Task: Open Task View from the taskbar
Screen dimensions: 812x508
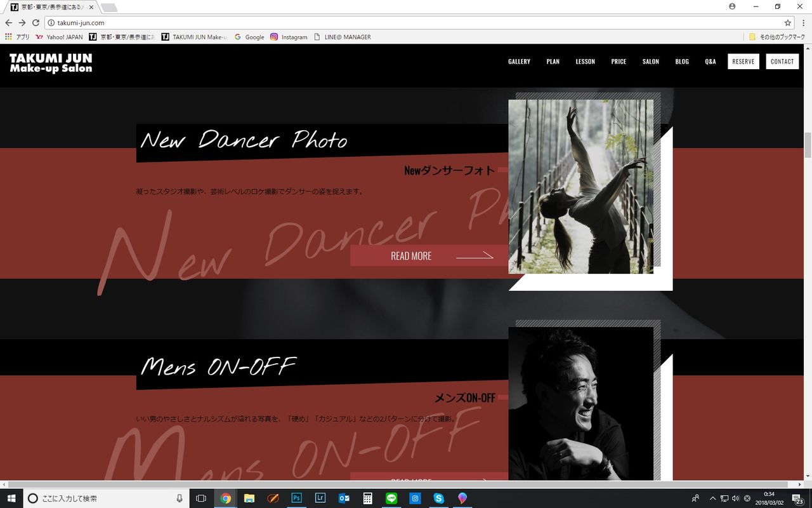Action: pyautogui.click(x=201, y=498)
